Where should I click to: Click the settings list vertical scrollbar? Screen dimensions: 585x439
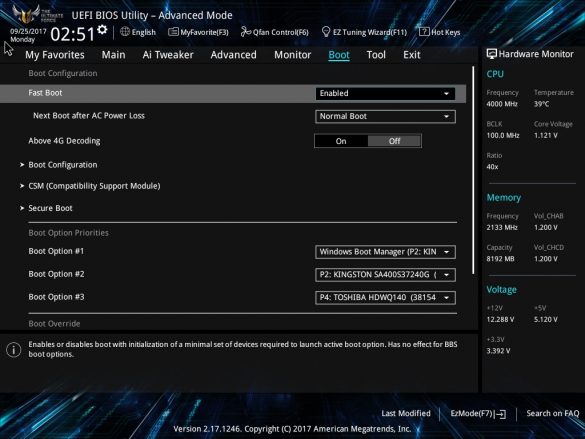(473, 170)
